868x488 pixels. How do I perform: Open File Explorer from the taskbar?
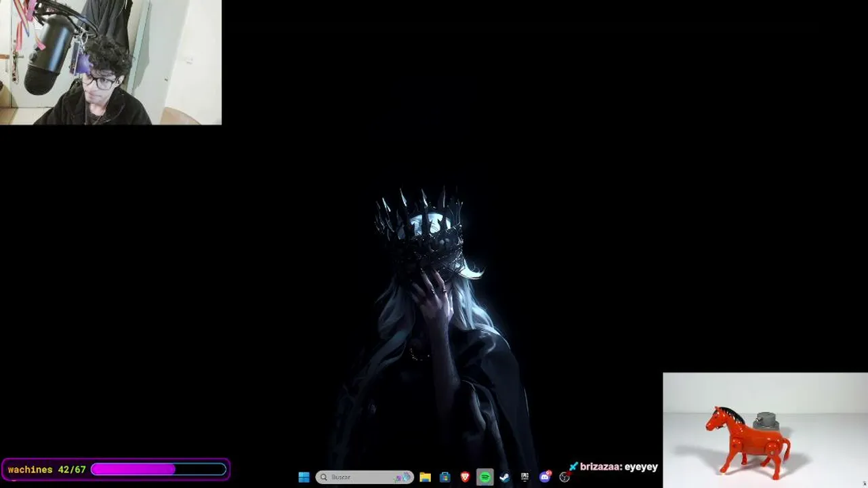(x=425, y=477)
